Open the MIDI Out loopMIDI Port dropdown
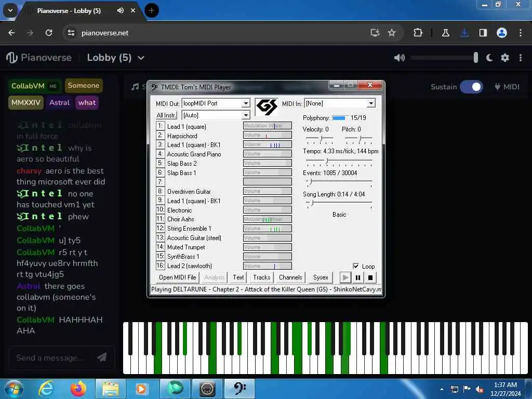Screen dimensions: 532x399 click(x=246, y=103)
